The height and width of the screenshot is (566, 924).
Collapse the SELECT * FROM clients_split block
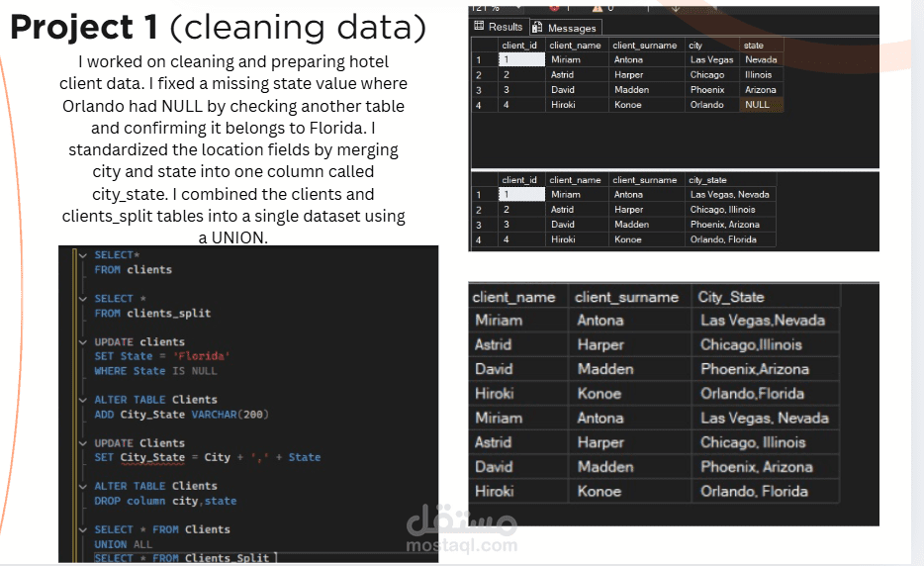coord(83,299)
